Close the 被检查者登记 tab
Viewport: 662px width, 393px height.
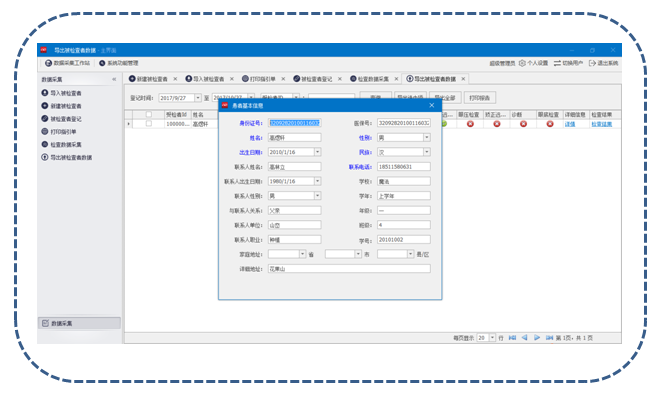coord(340,79)
